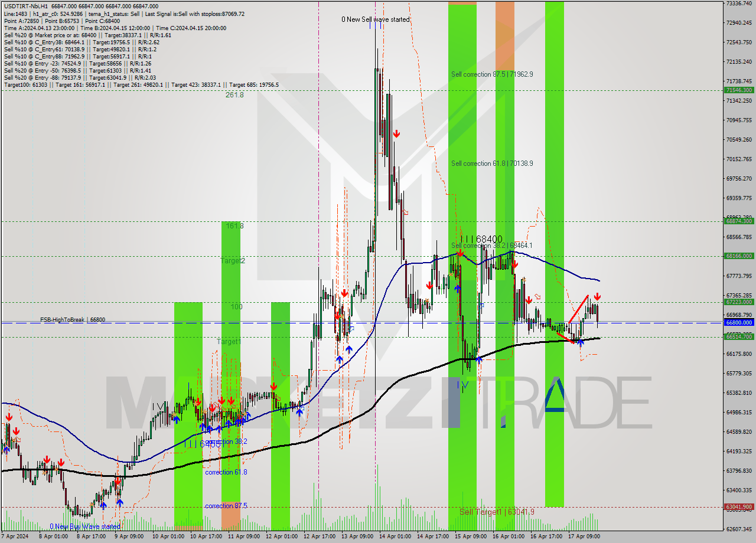The image size is (756, 543).
Task: Click the 'Sell %10 @ C_Entry61' line
Action: click(x=80, y=49)
